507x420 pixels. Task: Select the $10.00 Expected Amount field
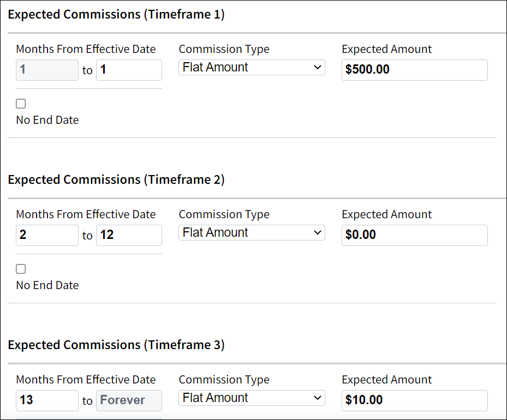[414, 400]
